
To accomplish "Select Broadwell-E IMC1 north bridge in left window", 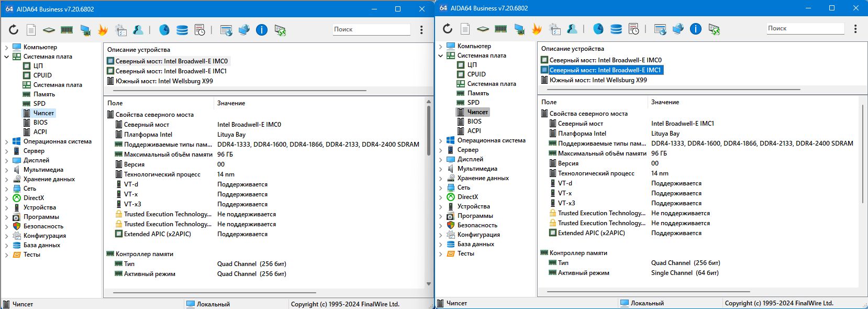I will coord(171,71).
